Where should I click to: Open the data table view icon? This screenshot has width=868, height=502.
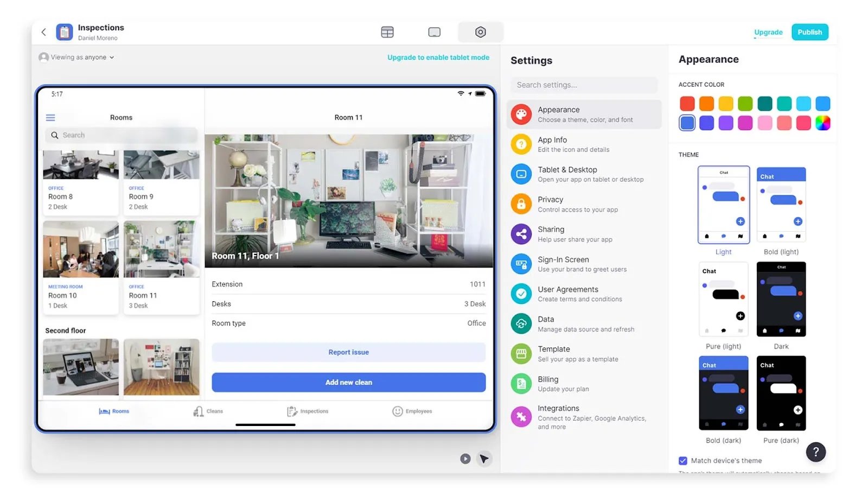point(387,32)
